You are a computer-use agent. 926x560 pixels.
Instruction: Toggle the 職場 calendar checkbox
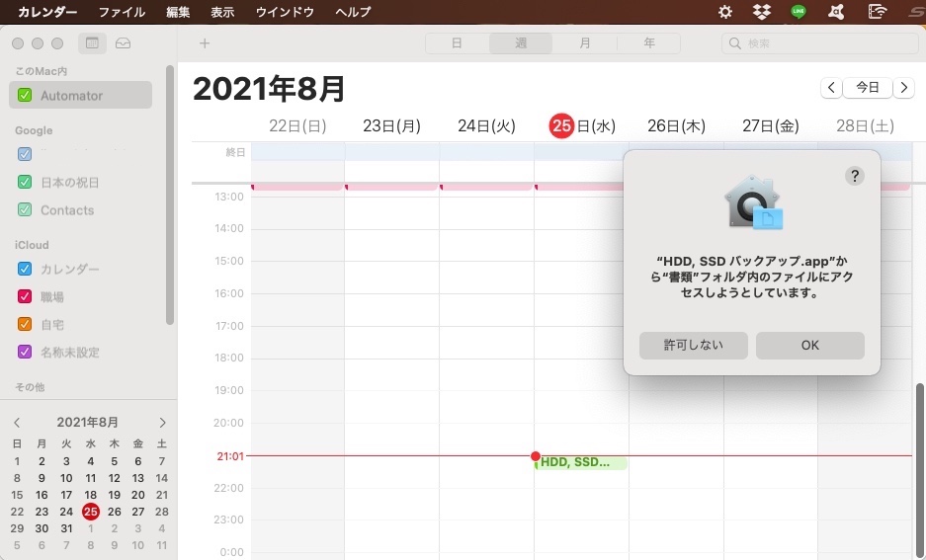25,296
